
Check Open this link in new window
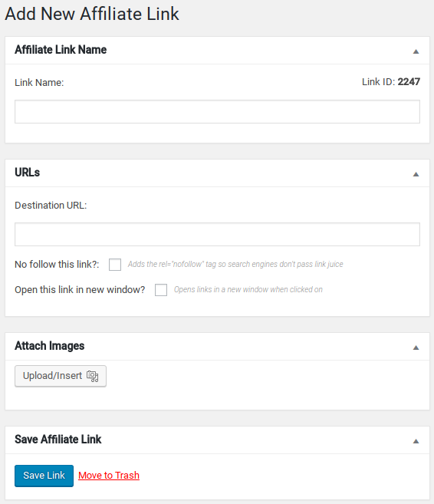[161, 290]
